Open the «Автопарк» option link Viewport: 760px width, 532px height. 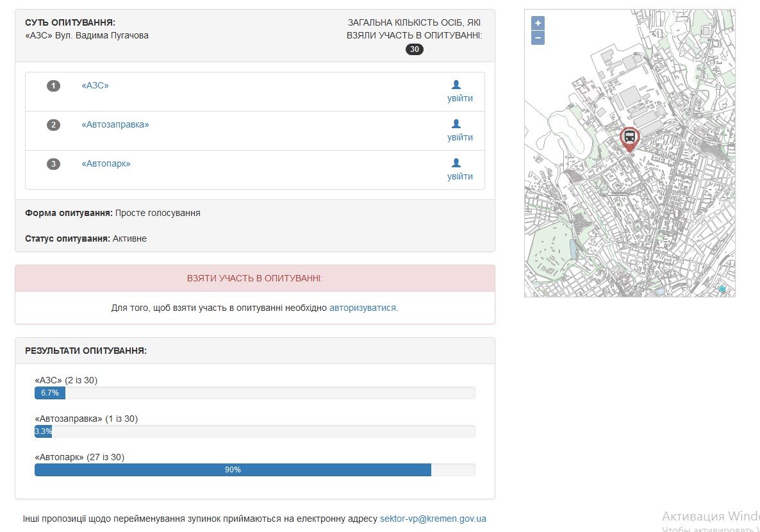[106, 163]
